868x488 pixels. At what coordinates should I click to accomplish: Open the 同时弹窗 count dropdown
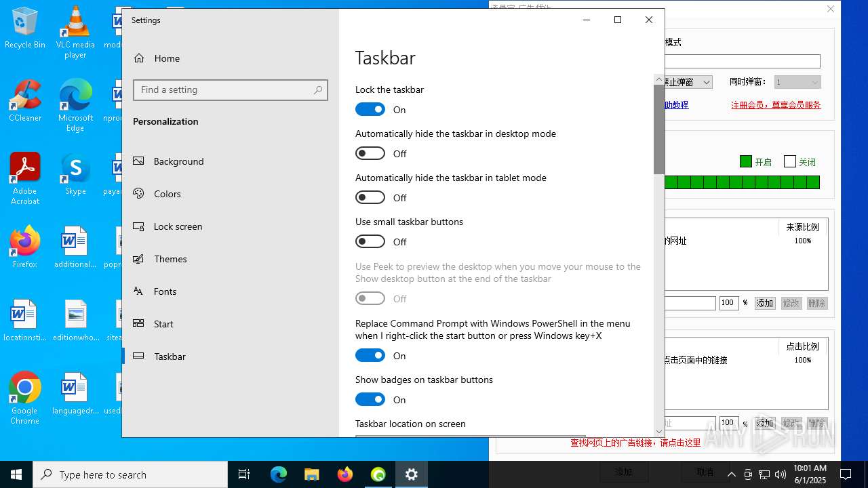point(797,82)
